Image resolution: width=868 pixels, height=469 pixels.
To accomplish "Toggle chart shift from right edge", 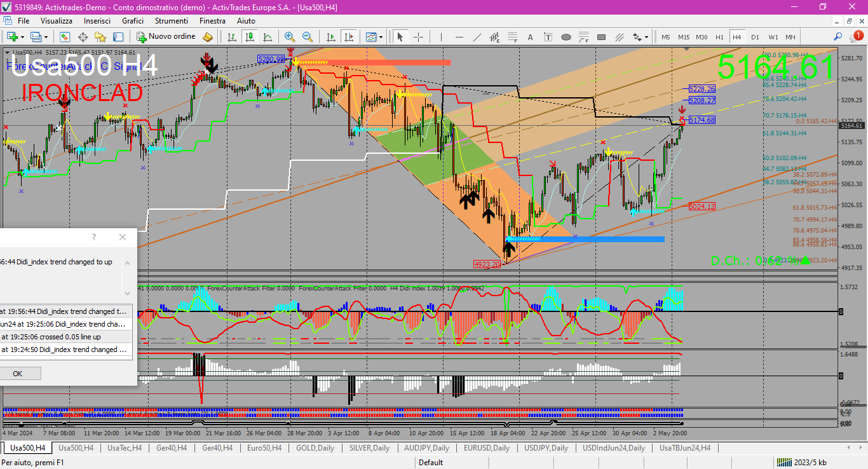I will tap(348, 37).
